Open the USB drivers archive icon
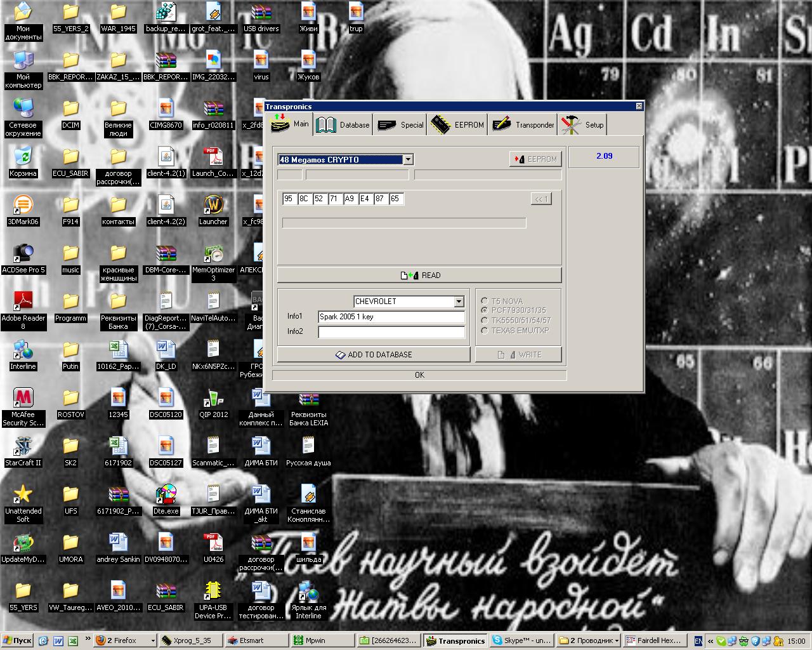Screen dimensions: 812x650 coord(261,17)
